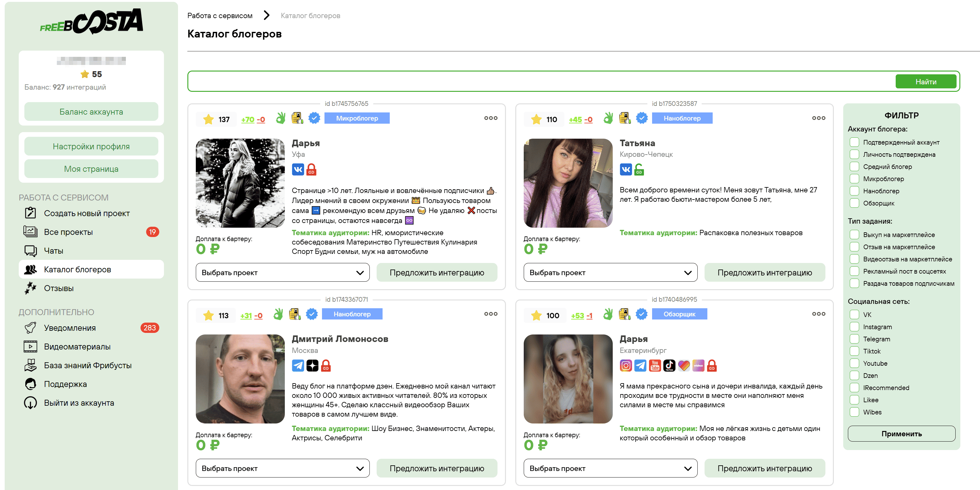The height and width of the screenshot is (490, 980).
Task: Click Telegram icon on Дмитрий Ломоносов card
Action: 298,366
